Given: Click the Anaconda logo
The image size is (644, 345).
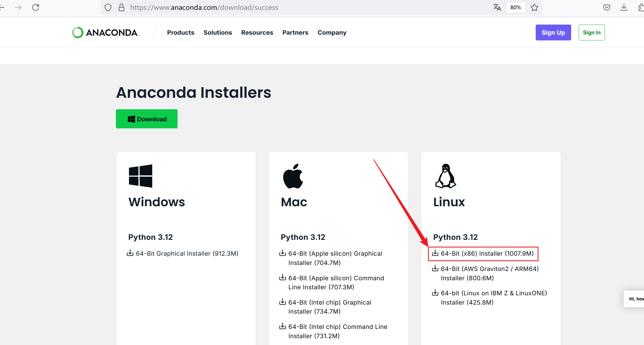Looking at the screenshot, I should pyautogui.click(x=106, y=33).
